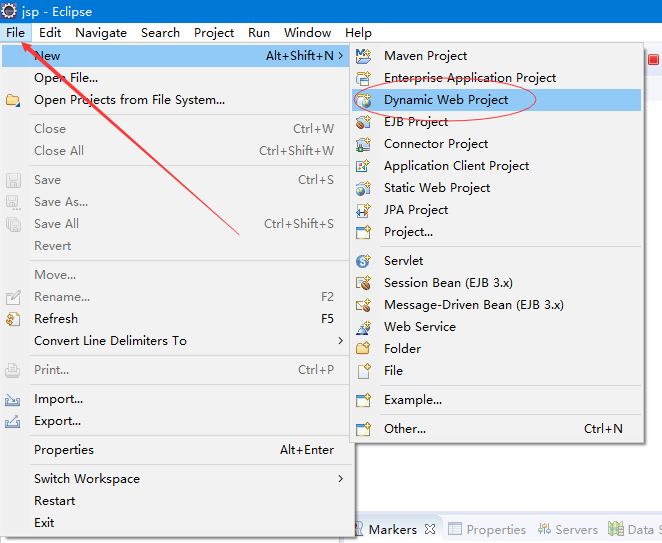
Task: Select Maven Project entry
Action: click(496, 56)
